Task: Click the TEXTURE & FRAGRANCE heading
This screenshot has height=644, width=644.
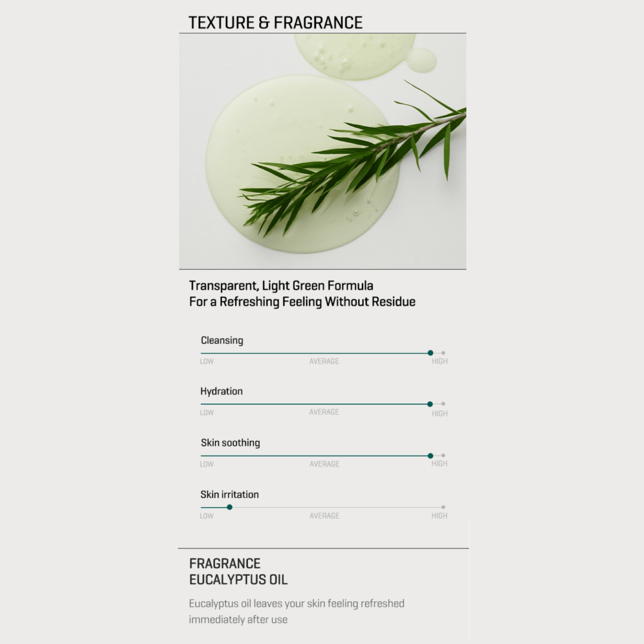Action: tap(275, 23)
